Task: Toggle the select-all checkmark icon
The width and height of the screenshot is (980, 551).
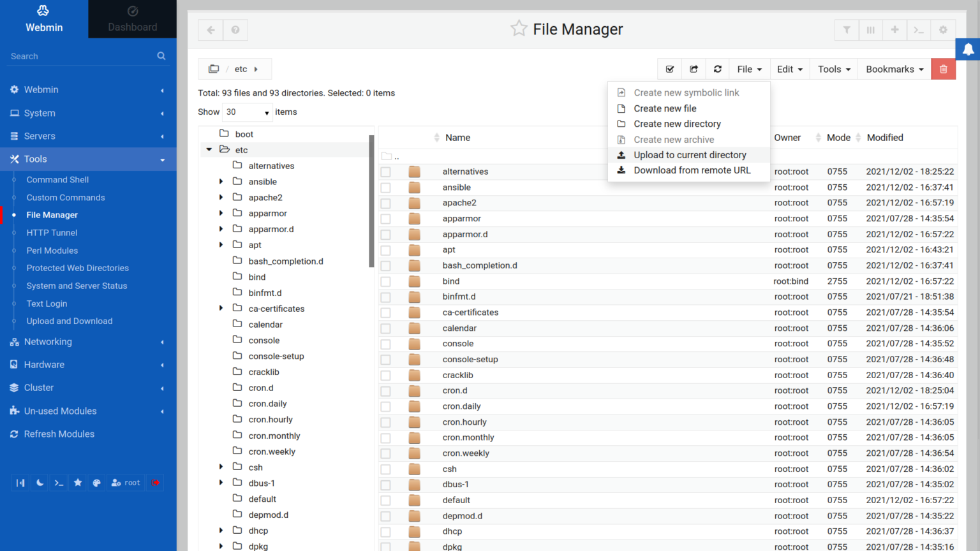Action: [670, 69]
